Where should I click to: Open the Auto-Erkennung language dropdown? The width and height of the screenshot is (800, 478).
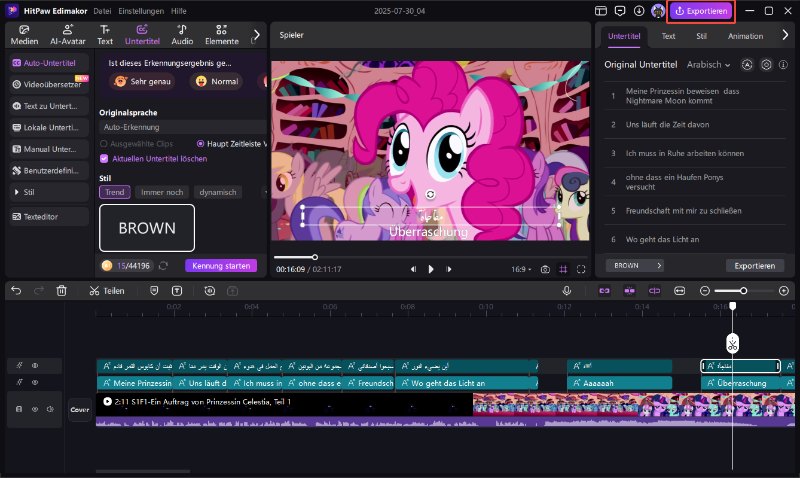coord(183,127)
